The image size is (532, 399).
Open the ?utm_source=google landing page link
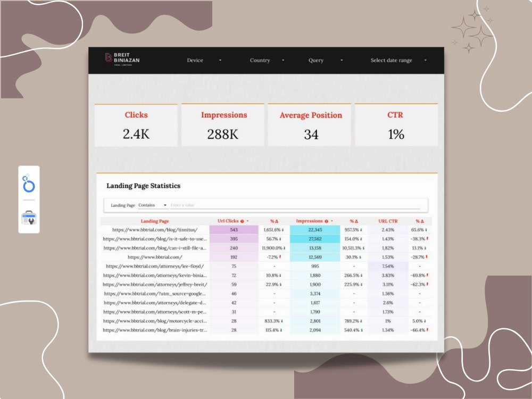[x=155, y=294]
